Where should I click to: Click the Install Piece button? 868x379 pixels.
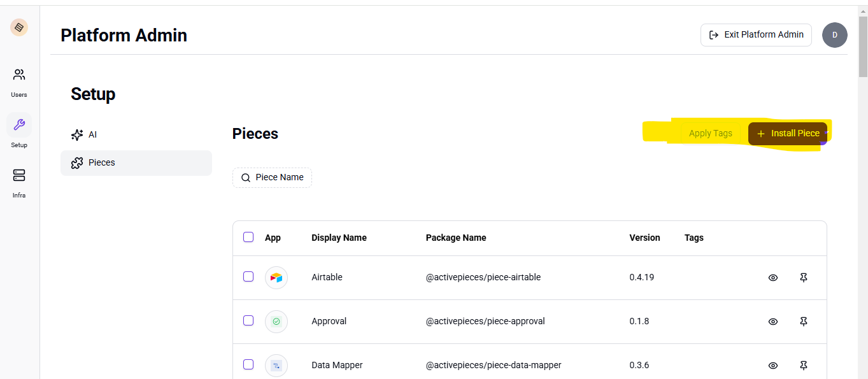point(788,133)
